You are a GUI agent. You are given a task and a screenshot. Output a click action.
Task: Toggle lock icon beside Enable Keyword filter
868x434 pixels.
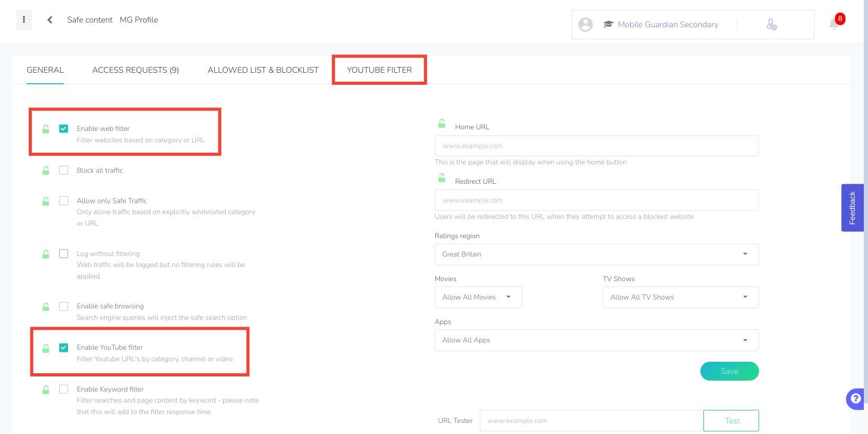[46, 390]
